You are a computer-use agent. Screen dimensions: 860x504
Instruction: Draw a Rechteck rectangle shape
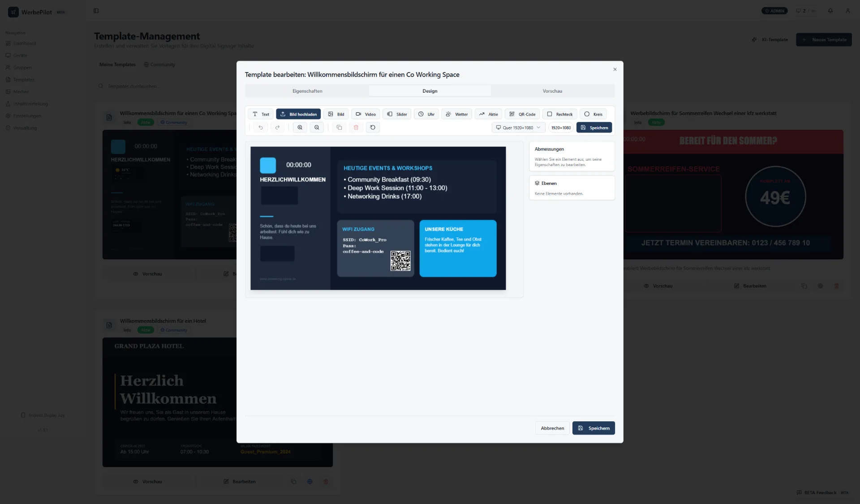559,114
